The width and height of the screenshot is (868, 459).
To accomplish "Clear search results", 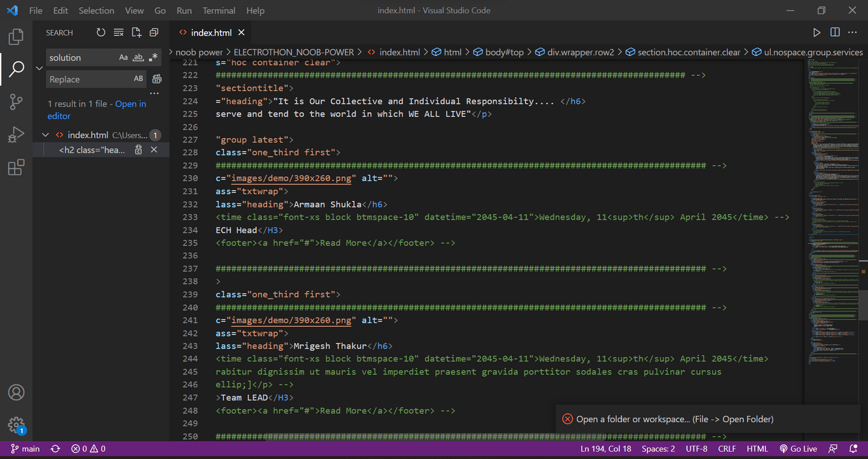I will pyautogui.click(x=119, y=33).
